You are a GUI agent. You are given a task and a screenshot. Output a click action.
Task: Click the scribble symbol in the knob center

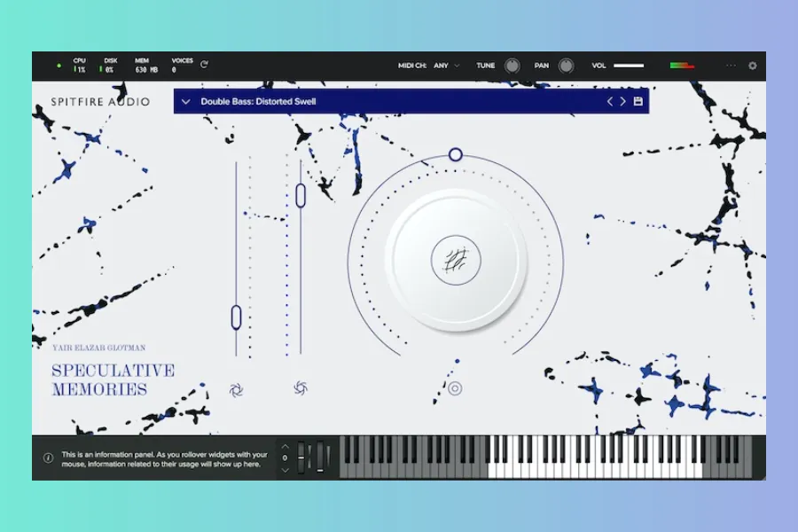click(x=456, y=260)
